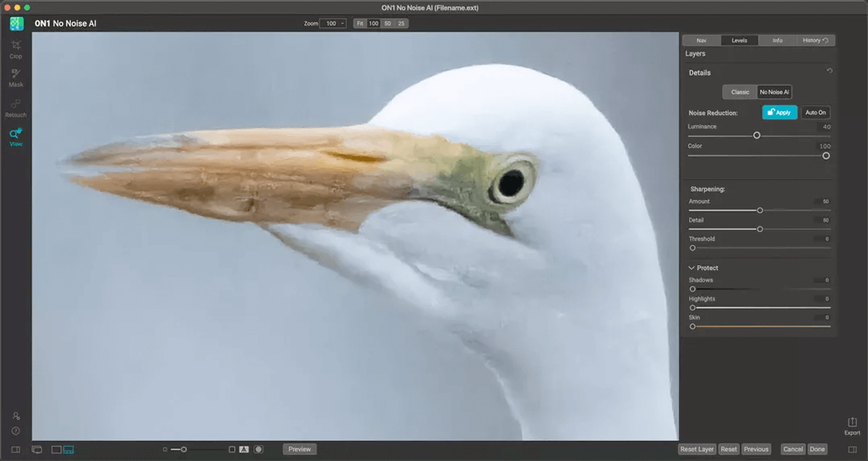Switch to the Nav tab
This screenshot has width=868, height=461.
[x=701, y=40]
